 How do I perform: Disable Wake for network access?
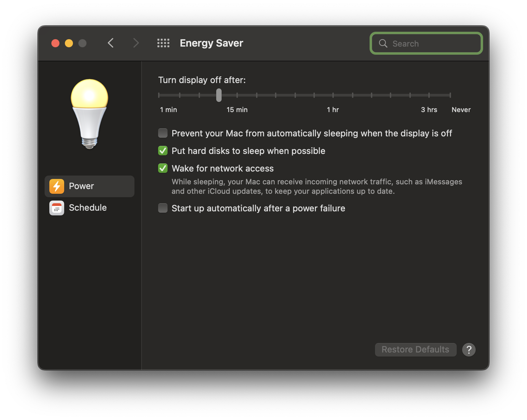click(163, 168)
